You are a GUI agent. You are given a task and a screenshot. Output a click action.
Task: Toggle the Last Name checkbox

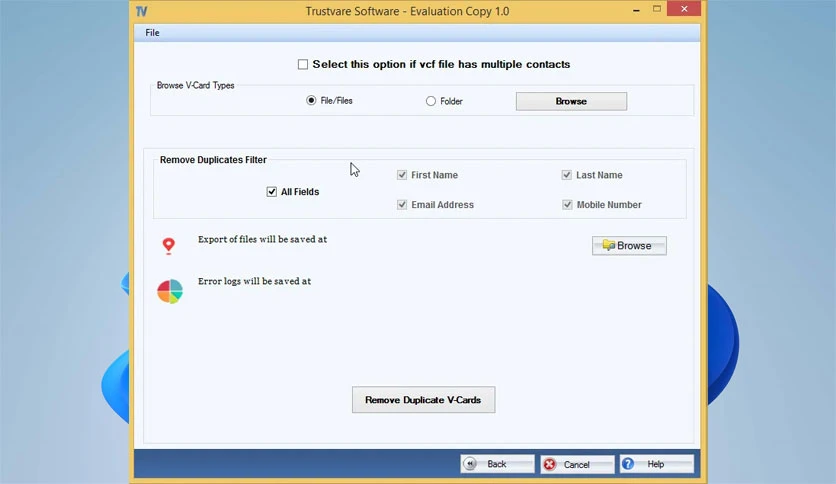(x=567, y=175)
